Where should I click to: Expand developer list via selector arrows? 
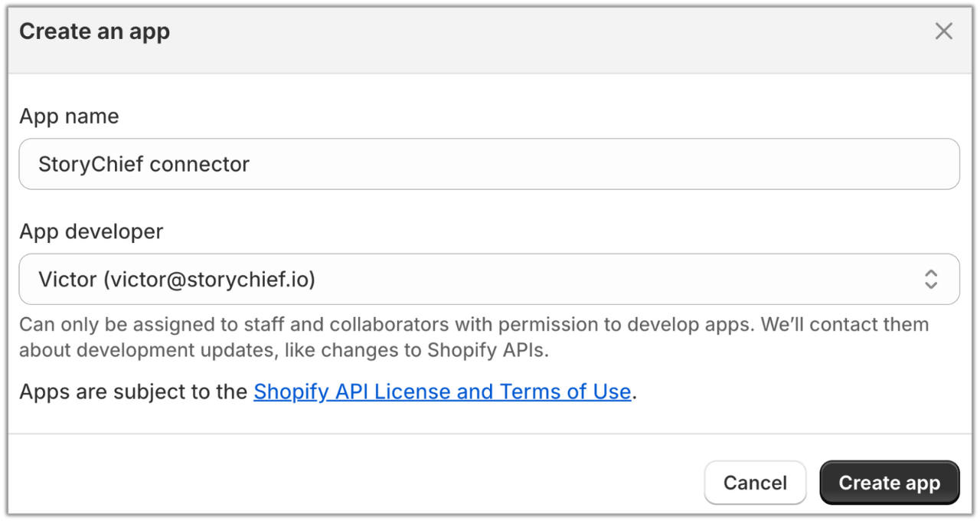click(x=930, y=279)
